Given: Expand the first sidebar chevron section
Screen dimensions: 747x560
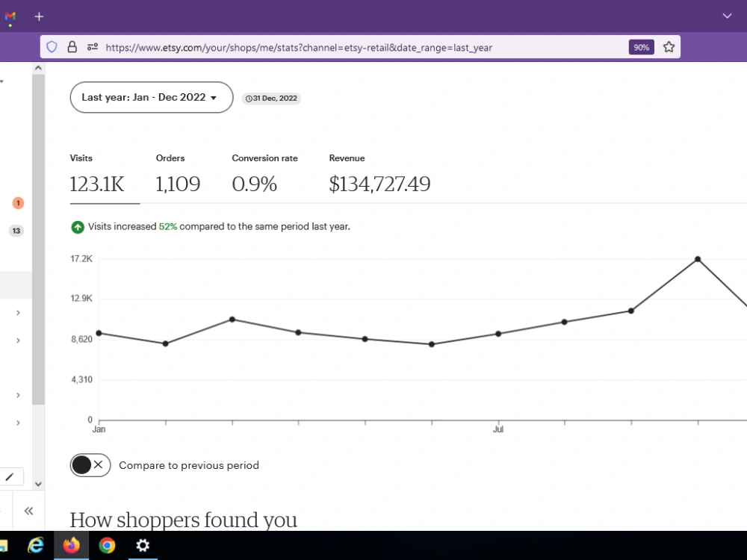Looking at the screenshot, I should pyautogui.click(x=18, y=313).
